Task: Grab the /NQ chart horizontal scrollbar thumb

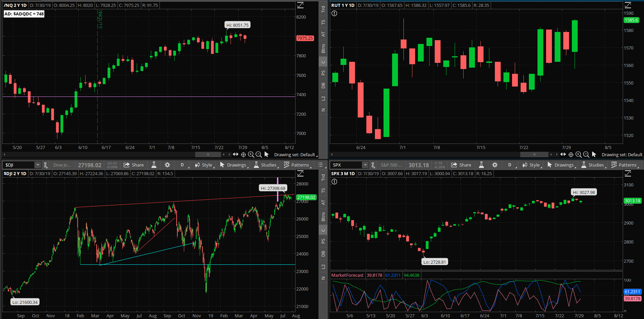Action: [x=208, y=155]
